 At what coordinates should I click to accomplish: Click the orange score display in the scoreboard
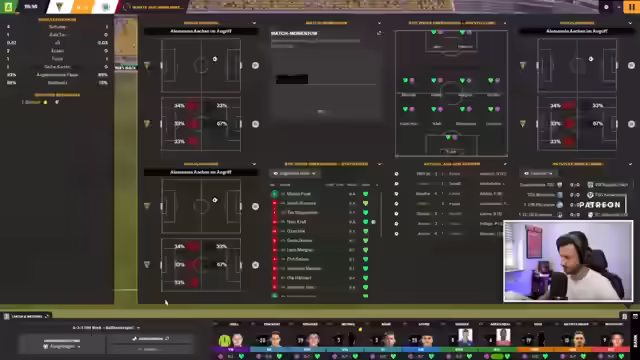83,7
